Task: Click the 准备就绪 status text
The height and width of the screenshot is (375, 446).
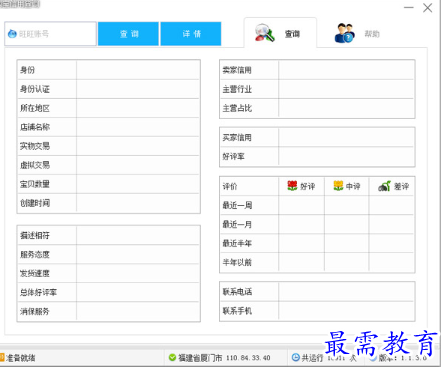Action: click(21, 358)
